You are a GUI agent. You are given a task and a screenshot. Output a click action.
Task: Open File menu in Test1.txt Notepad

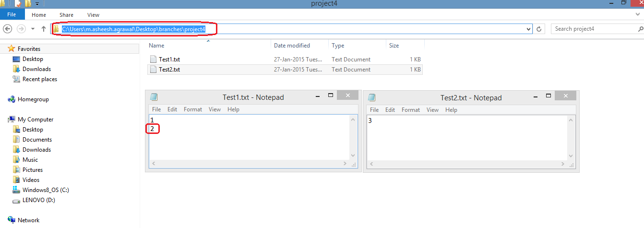pyautogui.click(x=156, y=109)
